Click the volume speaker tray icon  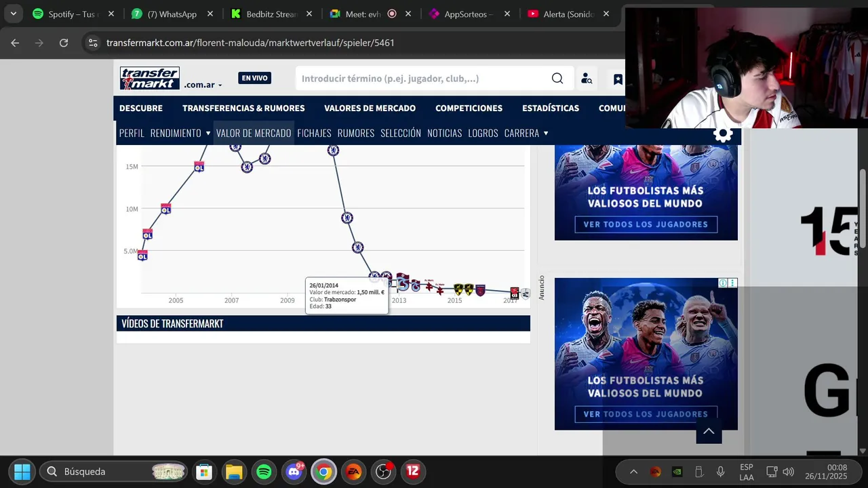click(788, 472)
